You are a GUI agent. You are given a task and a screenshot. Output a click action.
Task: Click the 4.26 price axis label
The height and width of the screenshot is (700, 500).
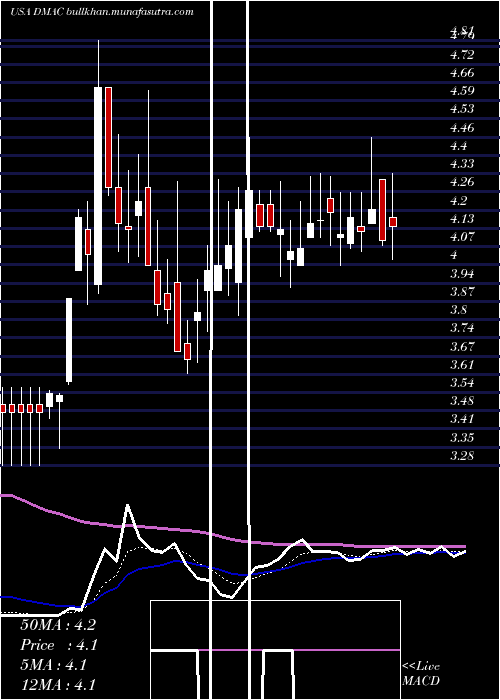coord(462,182)
